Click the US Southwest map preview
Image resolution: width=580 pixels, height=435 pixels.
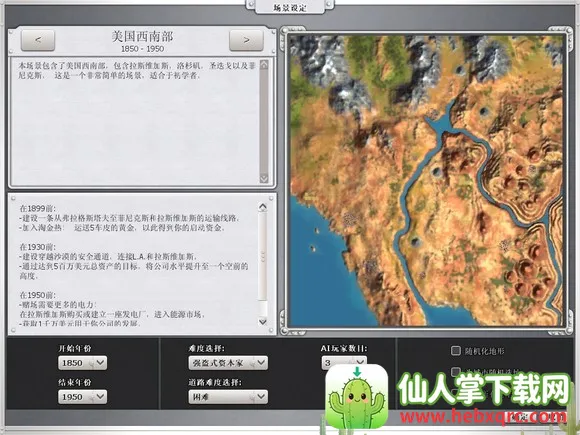[x=426, y=181]
